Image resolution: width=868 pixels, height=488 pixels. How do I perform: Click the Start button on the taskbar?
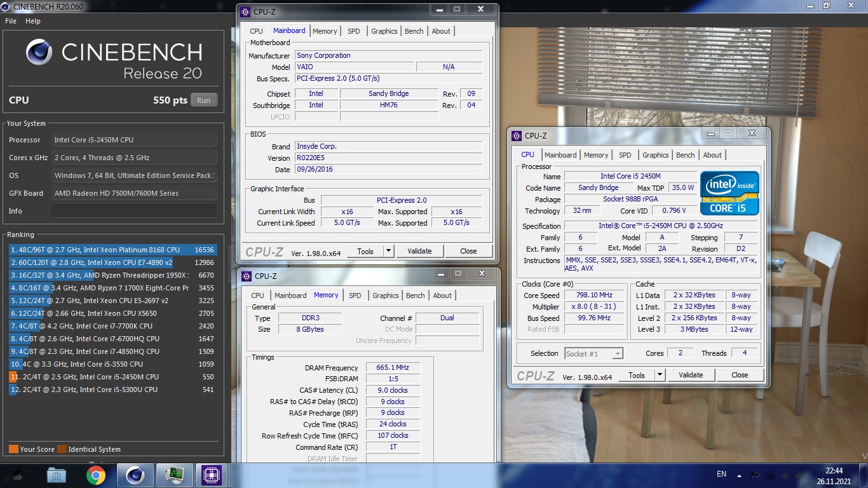pos(17,475)
